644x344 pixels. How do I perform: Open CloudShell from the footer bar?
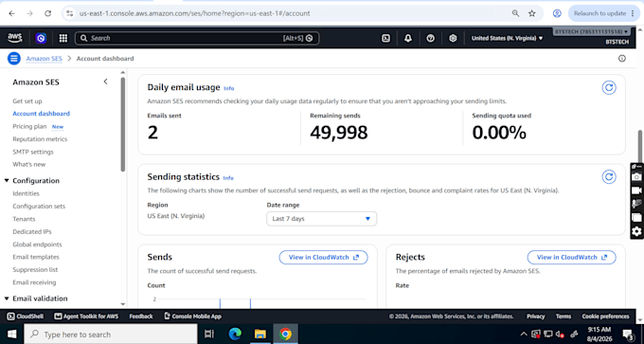(x=25, y=317)
